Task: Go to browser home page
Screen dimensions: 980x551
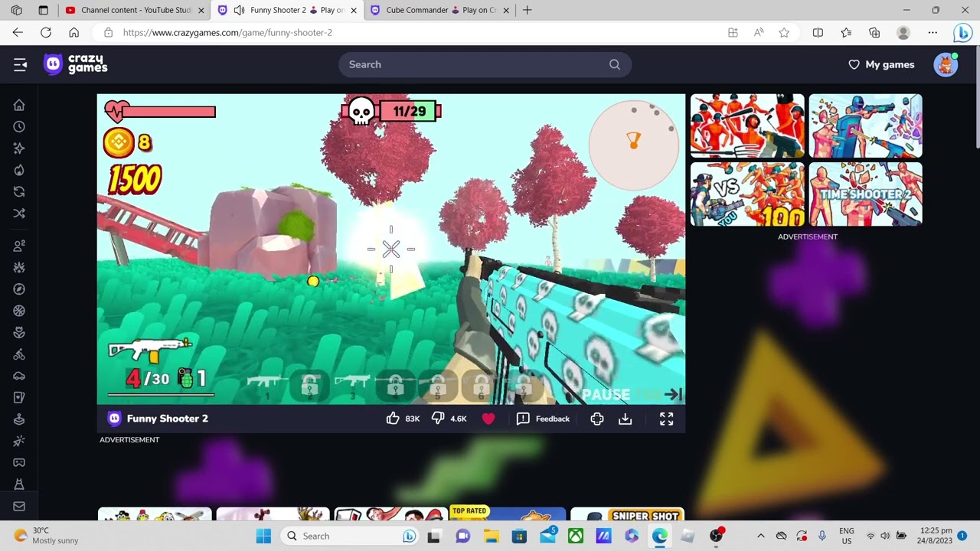Action: pos(73,33)
